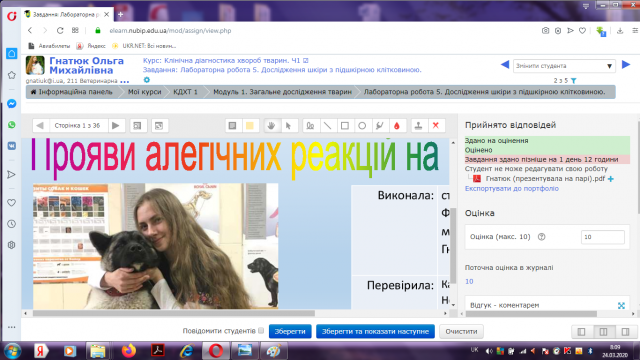Open assignment link Лабораторна робота 5

click(x=282, y=70)
